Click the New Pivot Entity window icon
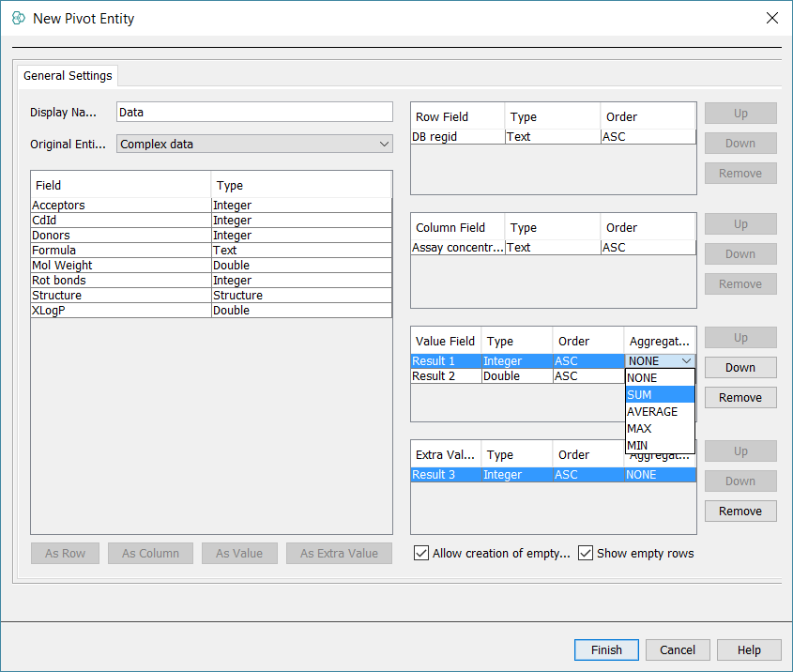 [x=18, y=18]
